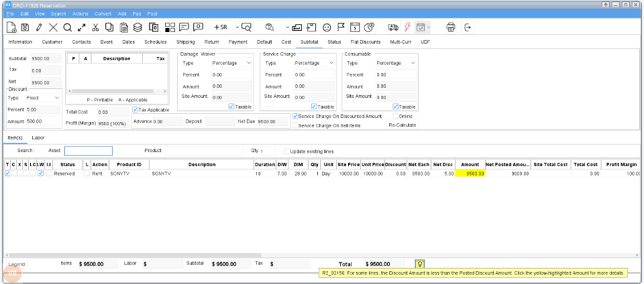This screenshot has width=644, height=284.
Task: Click the Re-Calculate button
Action: pos(402,125)
